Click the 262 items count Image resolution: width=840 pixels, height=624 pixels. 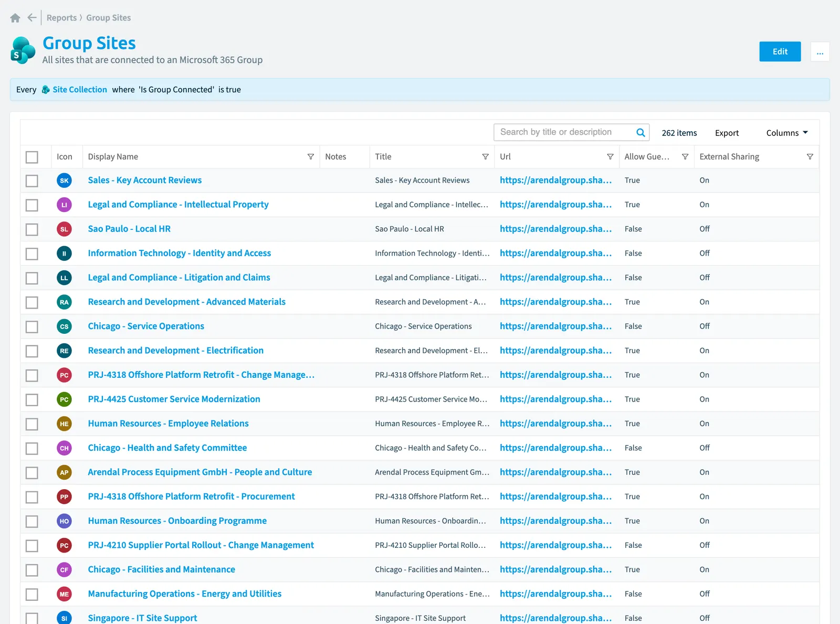pos(679,133)
